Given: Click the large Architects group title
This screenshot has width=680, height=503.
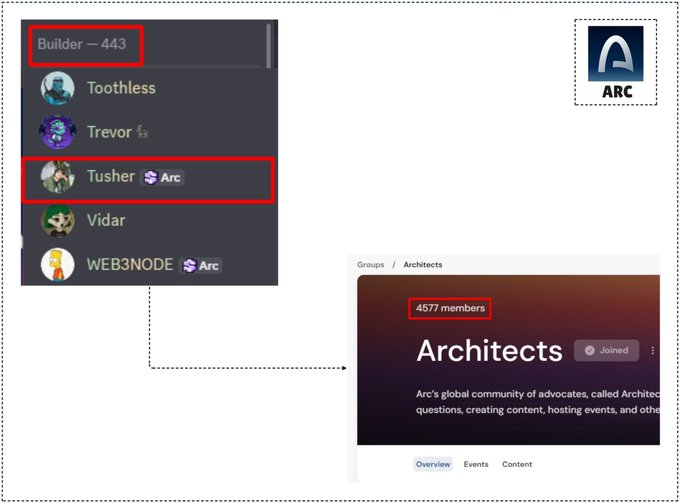Looking at the screenshot, I should click(489, 350).
